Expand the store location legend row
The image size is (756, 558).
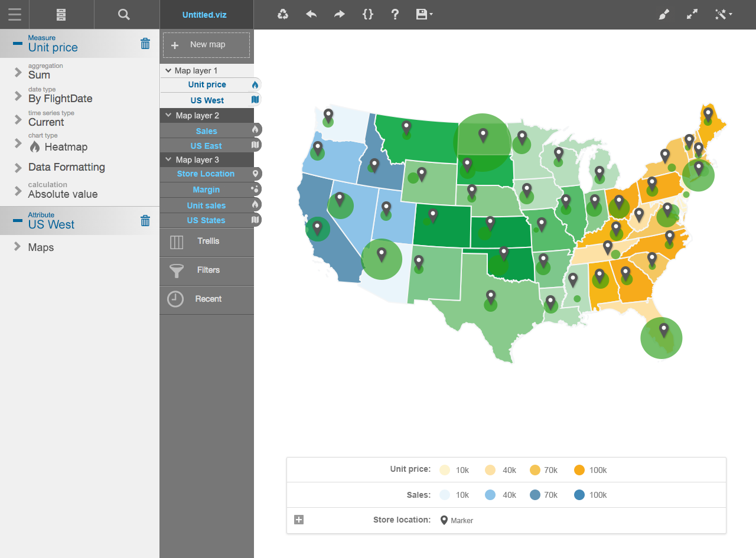click(299, 520)
